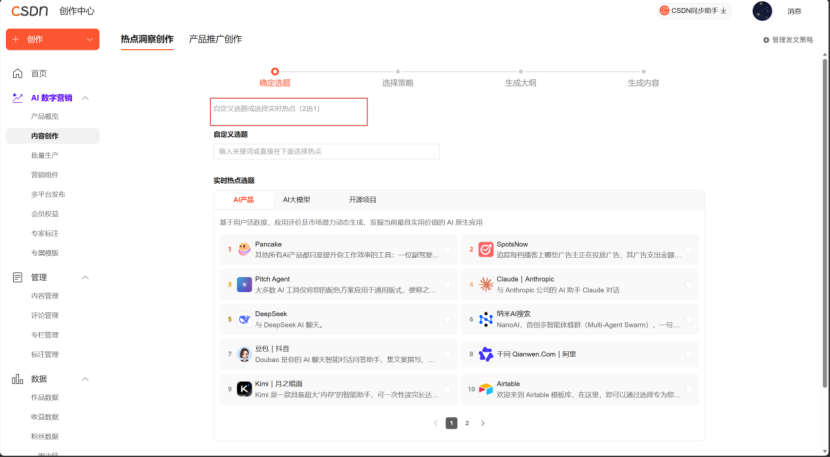This screenshot has height=457, width=830.
Task: Click the 自定义选题 keyword input field
Action: point(326,151)
